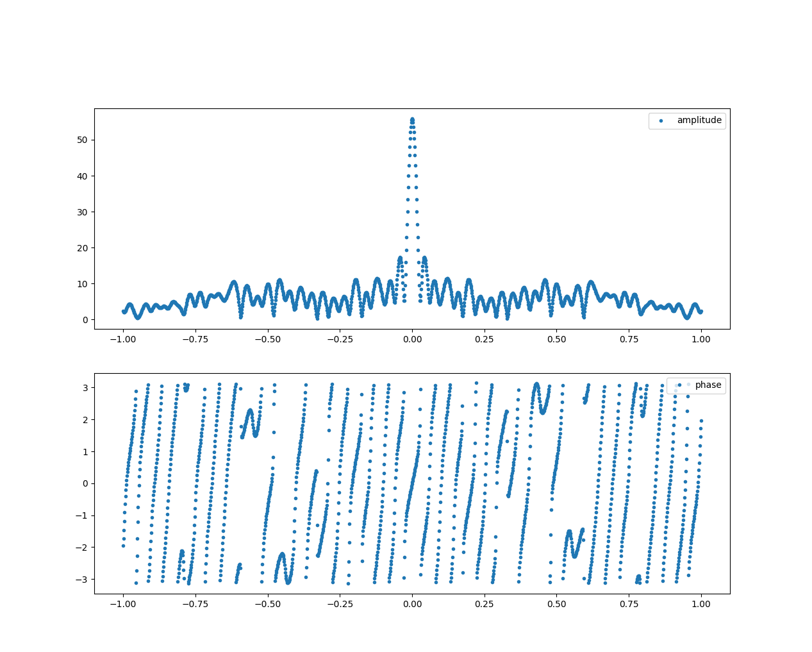
Task: Click the y-axis tick 3 in phase plot
Action: [85, 388]
